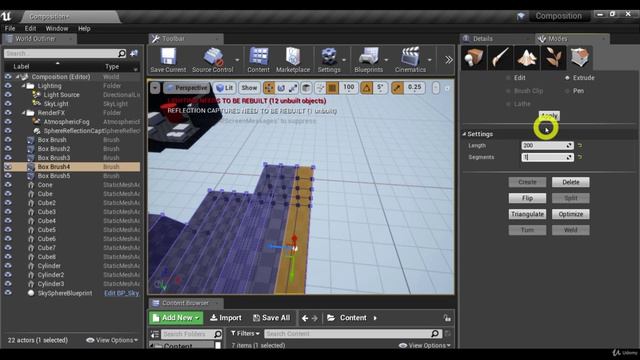Click the Triangulate button
This screenshot has height=360, width=640.
pos(527,214)
